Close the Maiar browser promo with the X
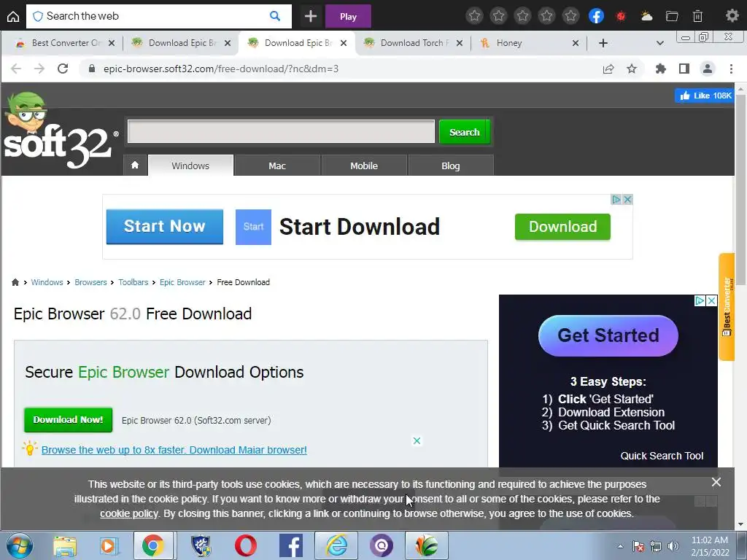This screenshot has height=560, width=747. 417,441
